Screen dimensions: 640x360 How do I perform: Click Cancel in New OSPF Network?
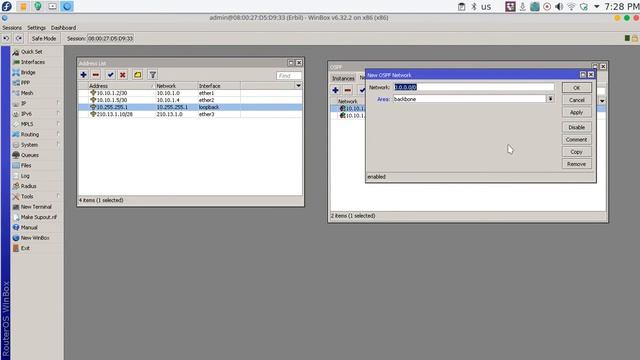pos(576,100)
